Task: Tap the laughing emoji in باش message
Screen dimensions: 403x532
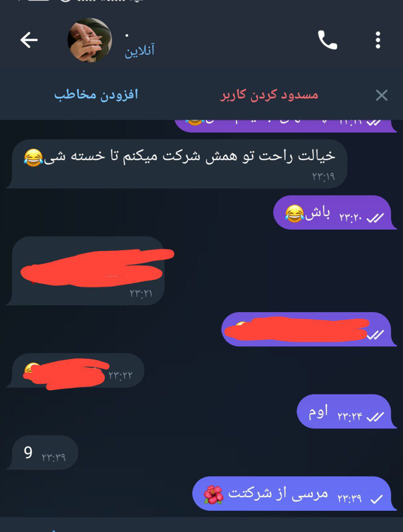Action: (294, 214)
